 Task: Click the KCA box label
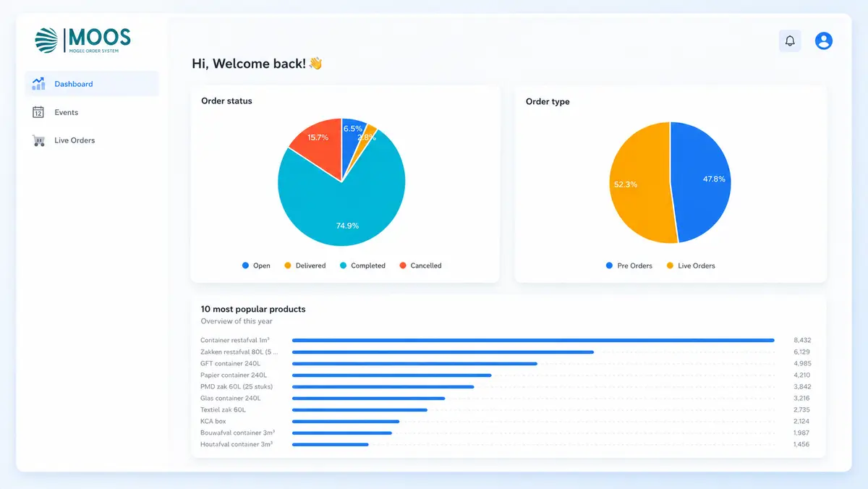coord(213,421)
